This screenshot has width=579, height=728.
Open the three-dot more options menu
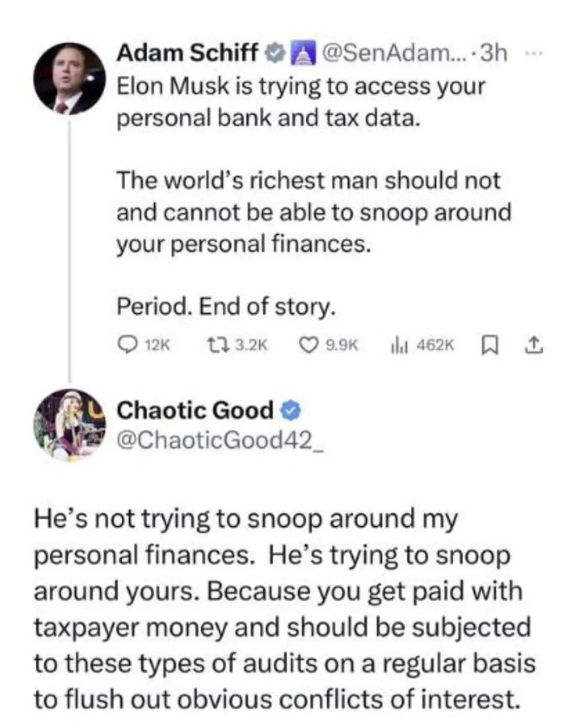coord(532,53)
